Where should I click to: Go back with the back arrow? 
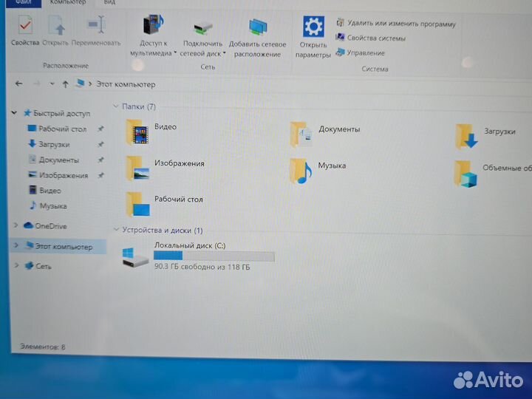[x=19, y=83]
